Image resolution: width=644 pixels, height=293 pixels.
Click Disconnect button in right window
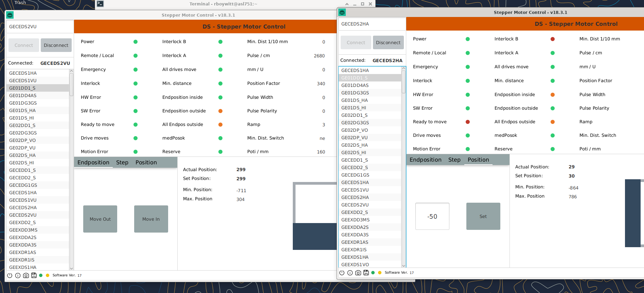(388, 42)
